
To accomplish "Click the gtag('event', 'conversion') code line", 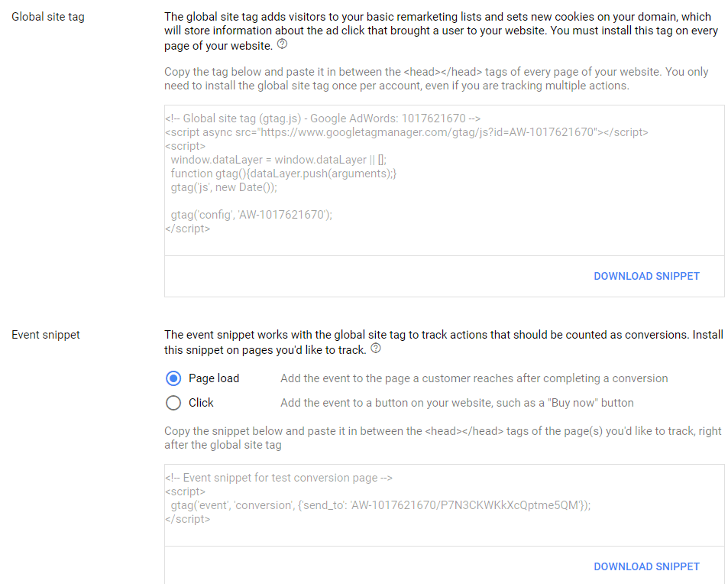I will (x=380, y=505).
